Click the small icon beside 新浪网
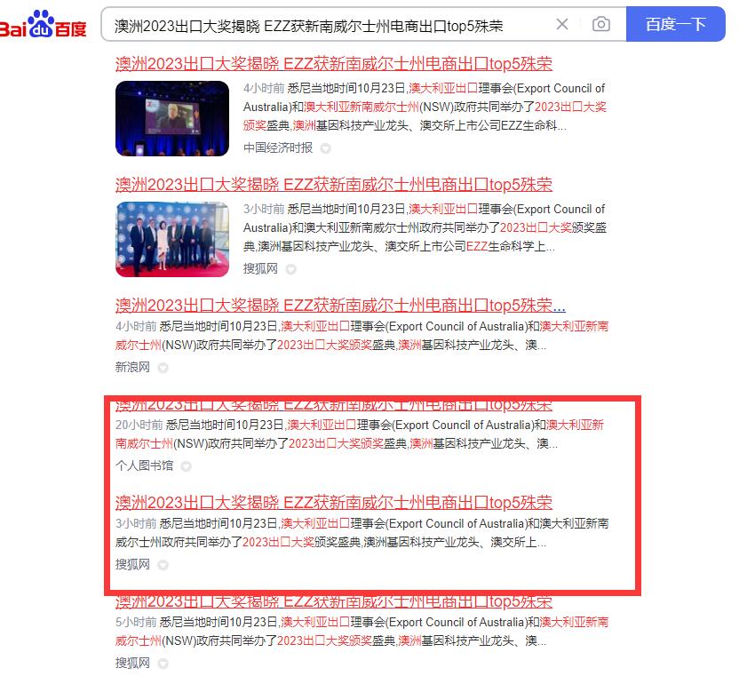This screenshot has height=700, width=747. click(163, 368)
